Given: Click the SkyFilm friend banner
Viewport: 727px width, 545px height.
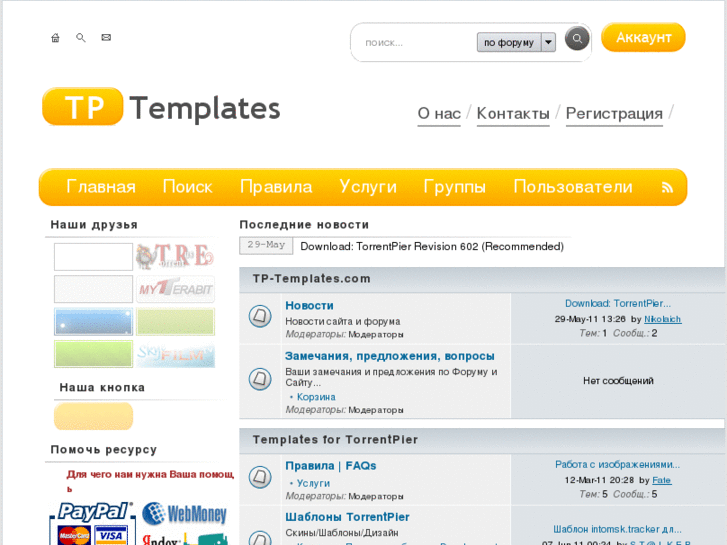Looking at the screenshot, I should click(175, 354).
